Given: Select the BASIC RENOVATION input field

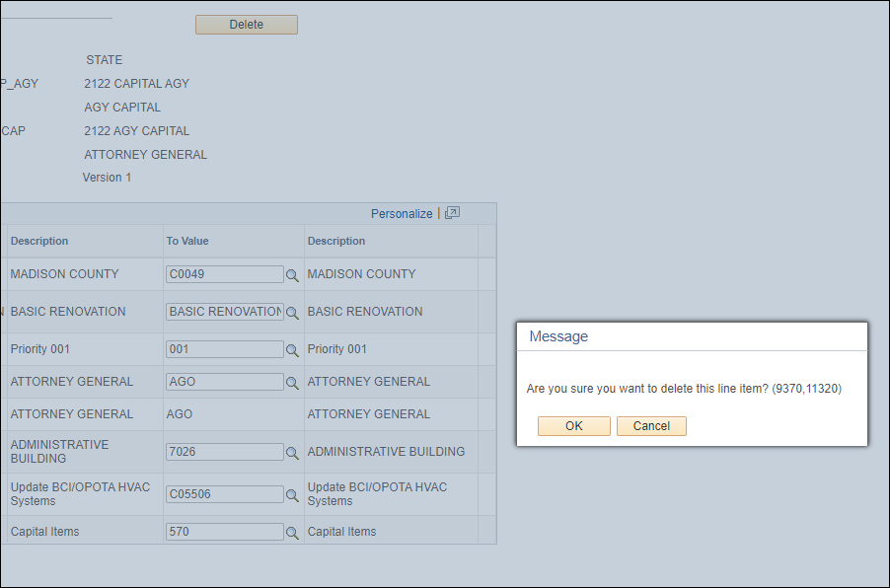Looking at the screenshot, I should (x=224, y=312).
